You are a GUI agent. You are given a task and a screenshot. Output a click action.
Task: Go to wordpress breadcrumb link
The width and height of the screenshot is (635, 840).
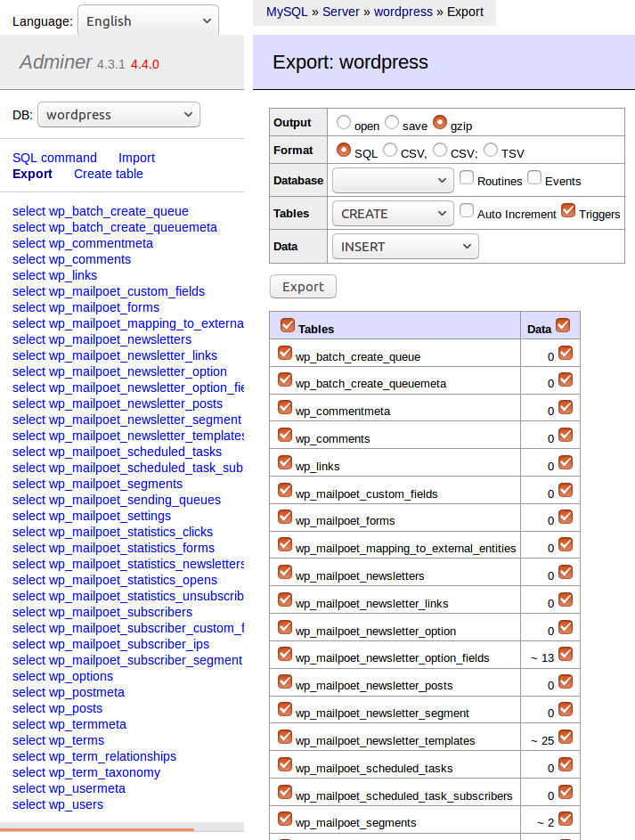(x=403, y=12)
